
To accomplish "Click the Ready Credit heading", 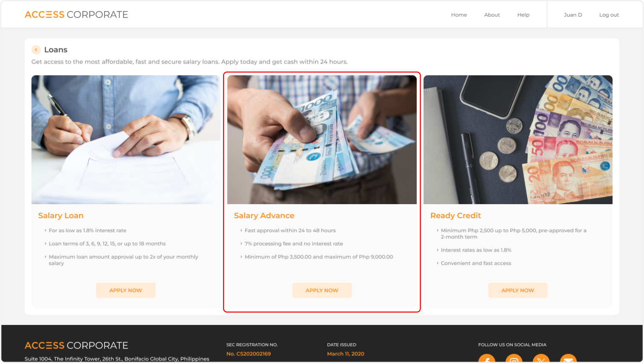I will point(455,216).
